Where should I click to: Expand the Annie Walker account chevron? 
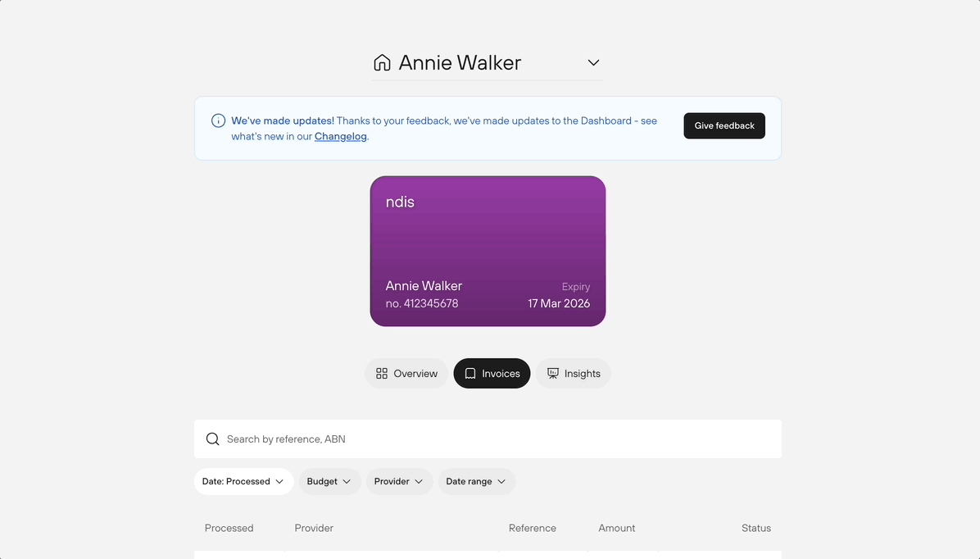coord(593,62)
